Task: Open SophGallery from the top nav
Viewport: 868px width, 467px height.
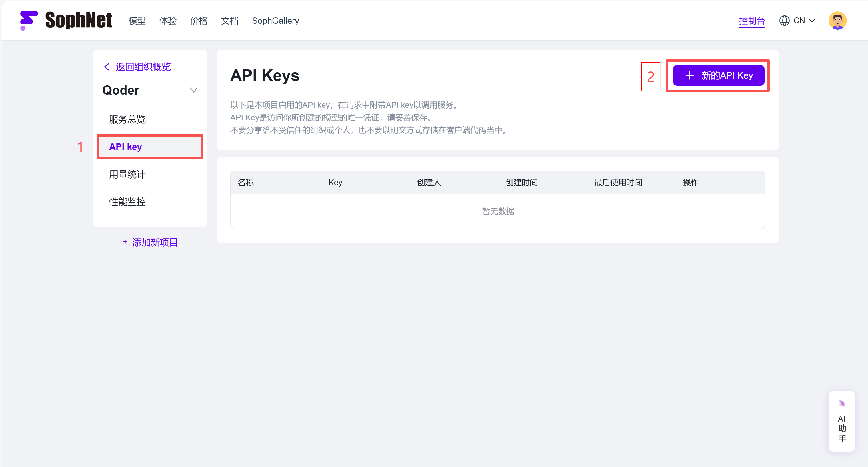Action: 275,21
